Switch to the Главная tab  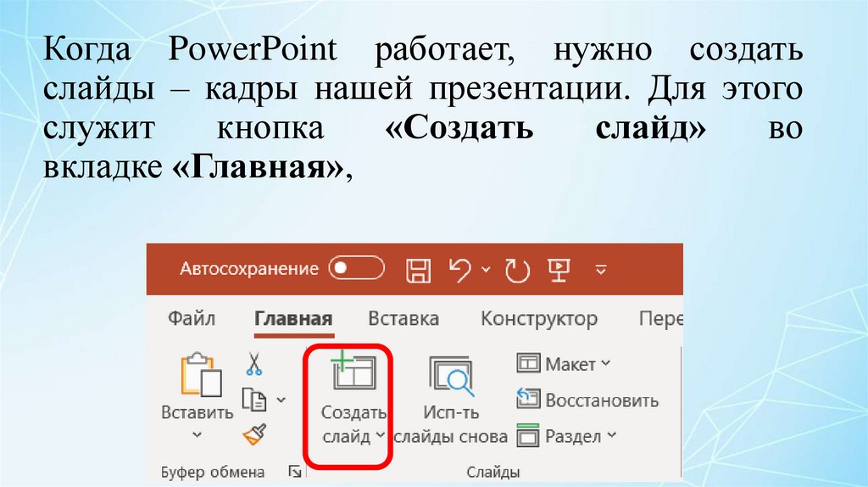[x=293, y=319]
